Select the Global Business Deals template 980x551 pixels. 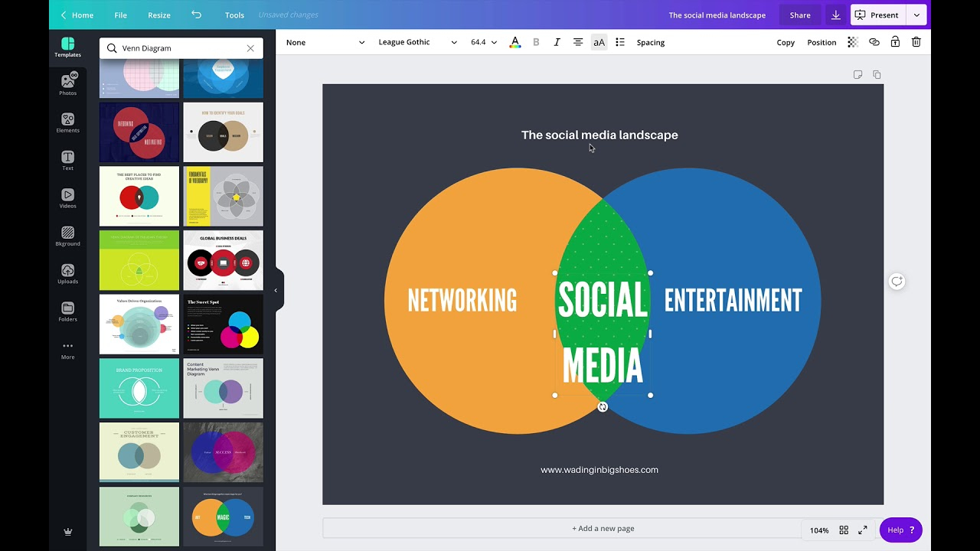(223, 260)
